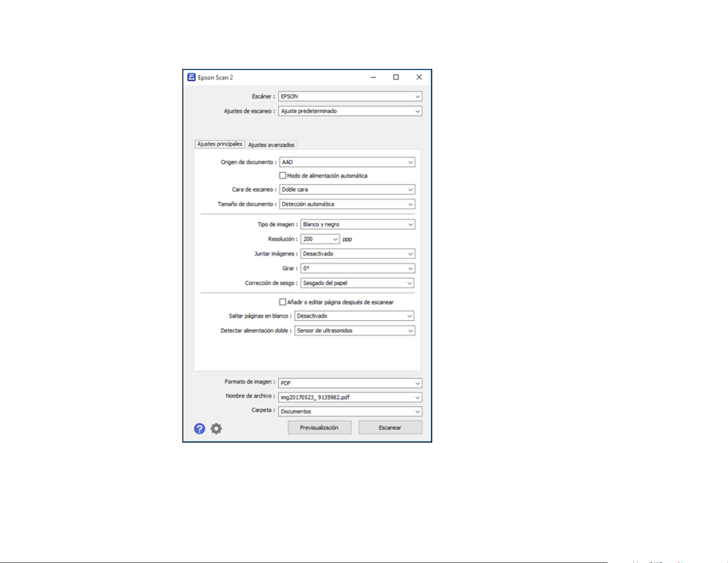Open the Saltar páginas en blanco dropdown

point(354,316)
